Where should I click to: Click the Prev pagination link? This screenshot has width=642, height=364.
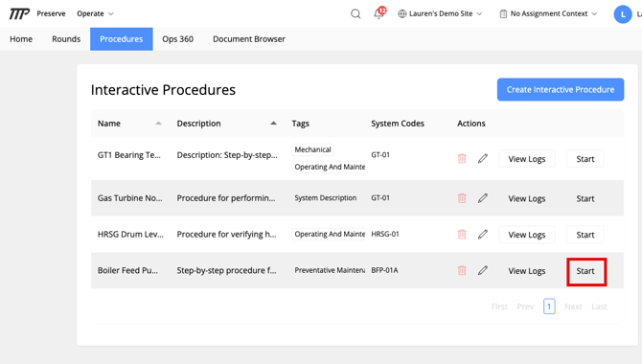pos(525,307)
